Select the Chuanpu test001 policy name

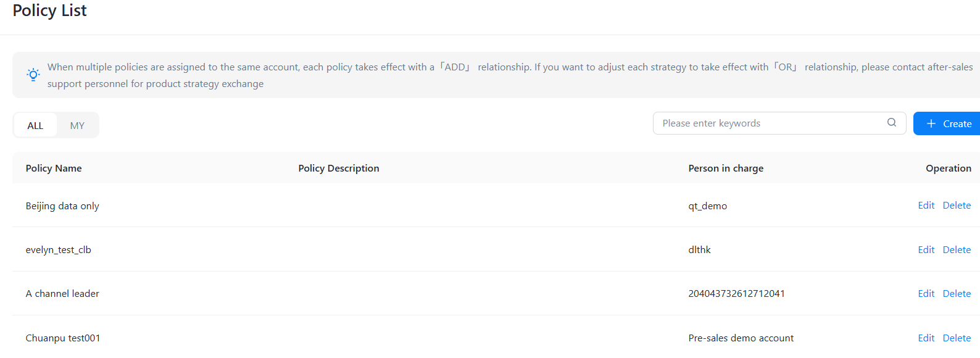63,338
